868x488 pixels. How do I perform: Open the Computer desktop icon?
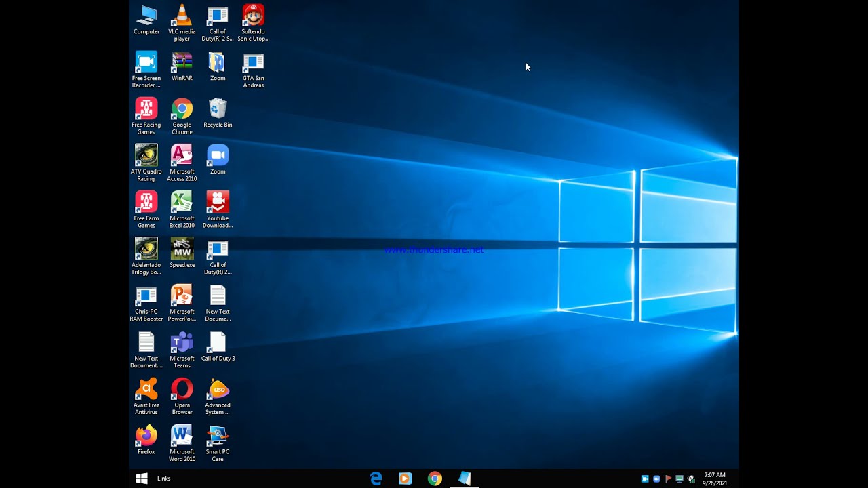pyautogui.click(x=146, y=20)
